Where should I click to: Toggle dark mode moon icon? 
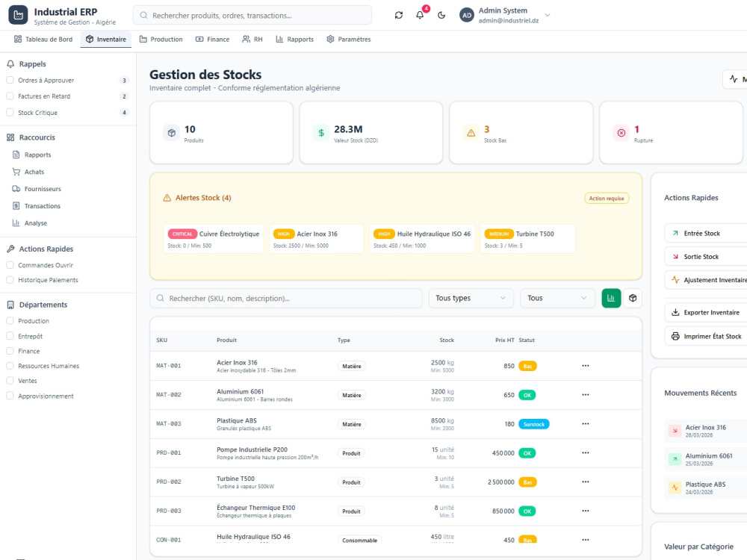click(x=441, y=15)
